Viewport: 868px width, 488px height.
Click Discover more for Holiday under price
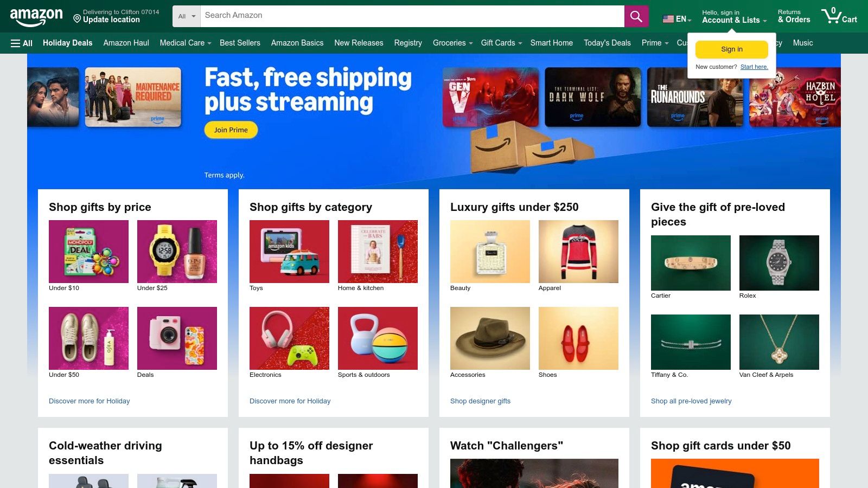(90, 401)
